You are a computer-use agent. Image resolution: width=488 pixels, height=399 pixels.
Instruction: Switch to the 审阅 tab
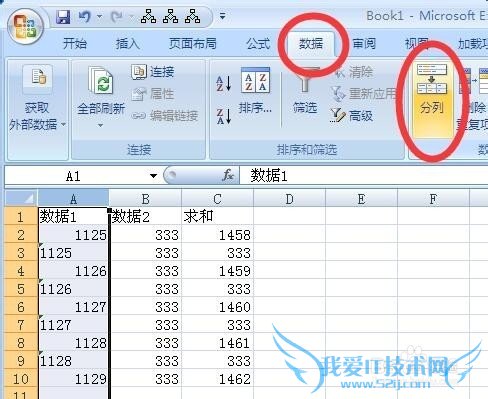click(364, 44)
